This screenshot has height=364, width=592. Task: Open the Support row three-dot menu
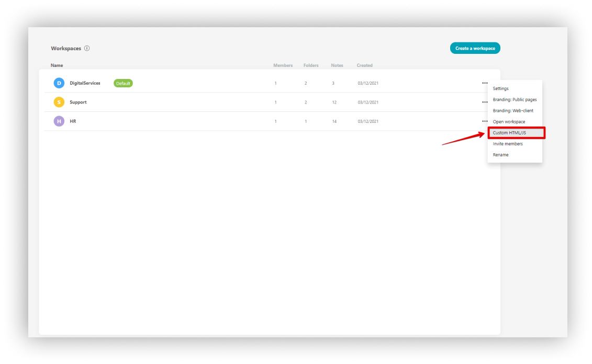pos(485,102)
